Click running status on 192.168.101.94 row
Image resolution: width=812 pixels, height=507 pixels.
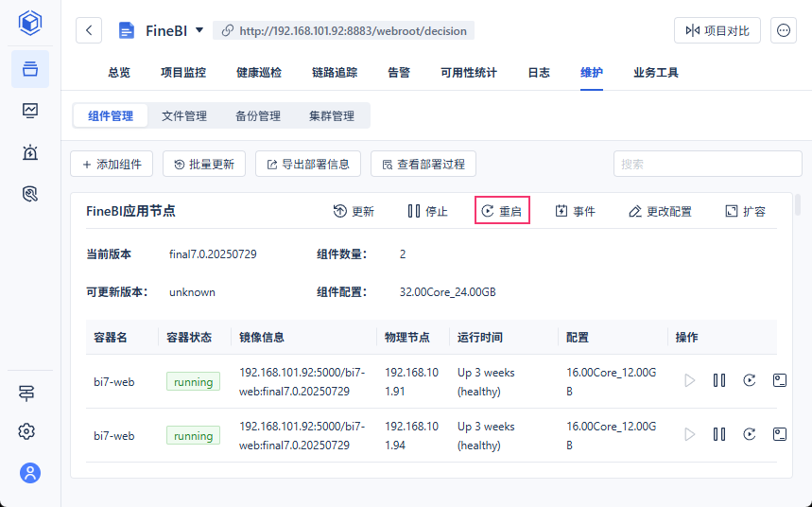point(193,435)
